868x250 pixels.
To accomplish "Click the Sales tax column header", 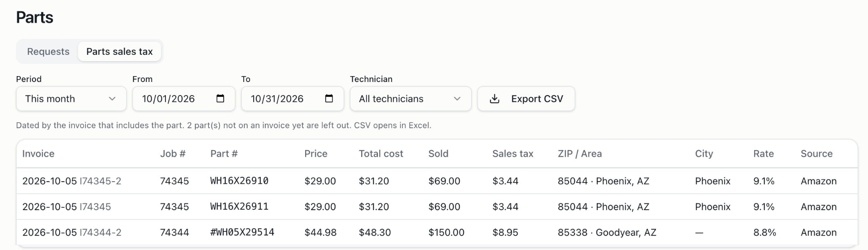I will 513,154.
